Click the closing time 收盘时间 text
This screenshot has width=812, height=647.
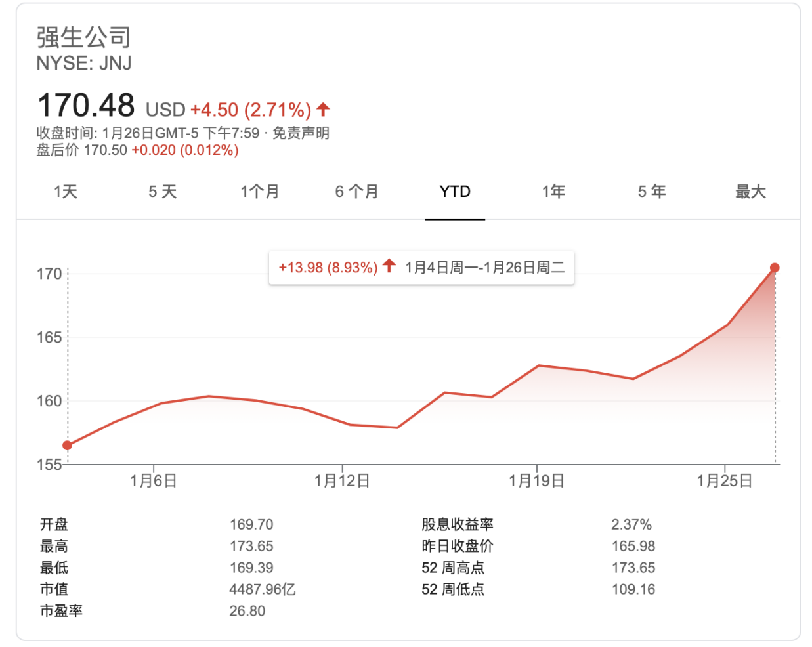[148, 133]
